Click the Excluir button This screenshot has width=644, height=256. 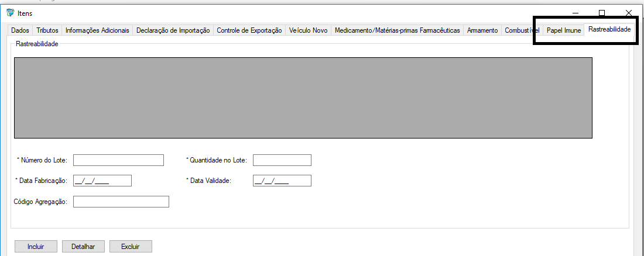pyautogui.click(x=130, y=247)
